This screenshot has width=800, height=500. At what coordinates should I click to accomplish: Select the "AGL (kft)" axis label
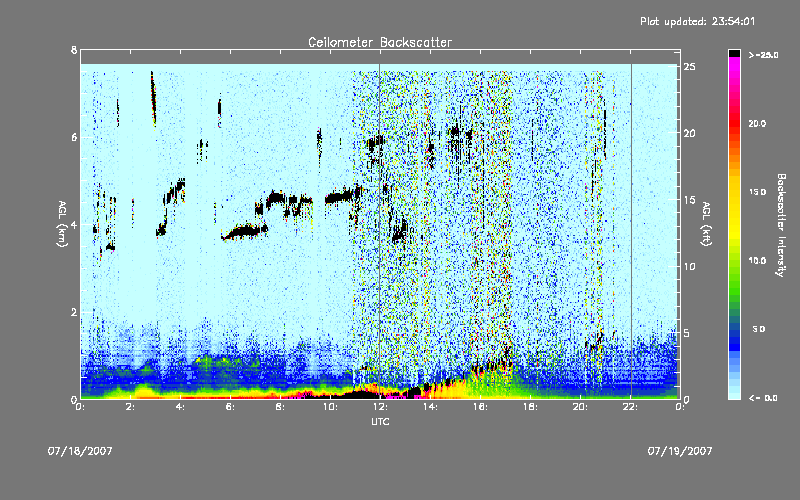(x=706, y=224)
